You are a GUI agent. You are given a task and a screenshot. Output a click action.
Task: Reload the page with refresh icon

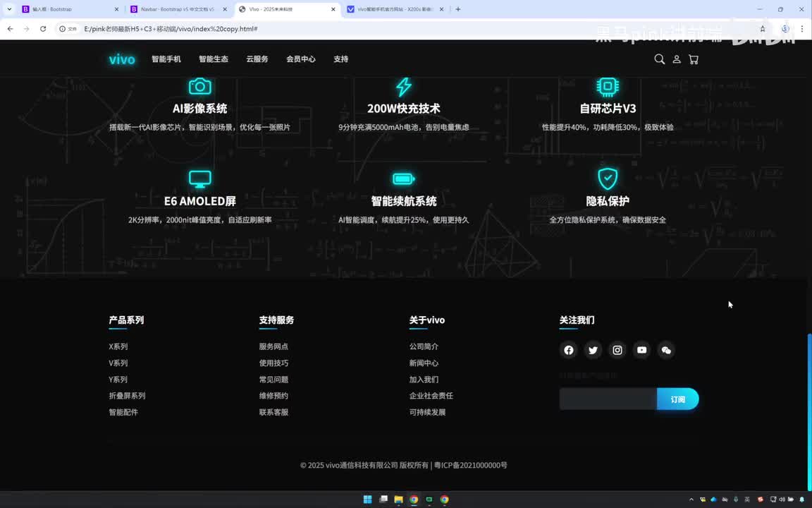pos(43,29)
